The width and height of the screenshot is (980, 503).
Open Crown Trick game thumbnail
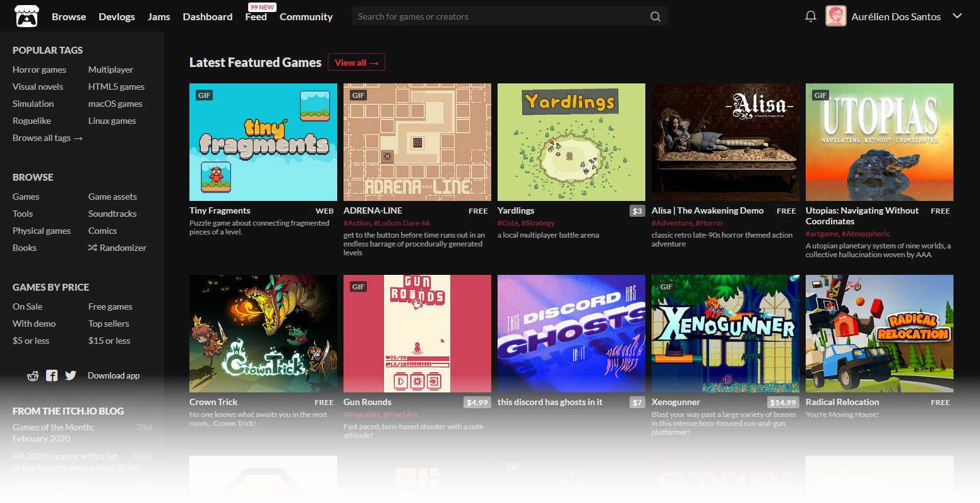point(263,334)
